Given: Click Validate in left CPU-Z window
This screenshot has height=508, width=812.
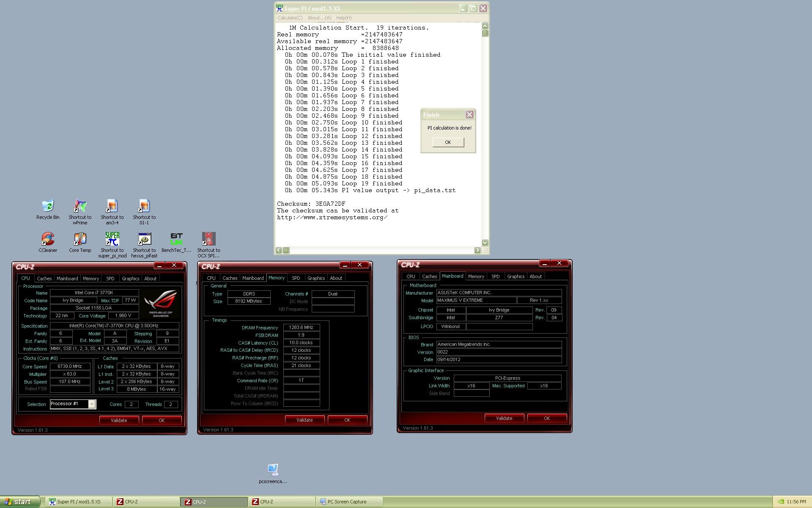Looking at the screenshot, I should tap(119, 420).
